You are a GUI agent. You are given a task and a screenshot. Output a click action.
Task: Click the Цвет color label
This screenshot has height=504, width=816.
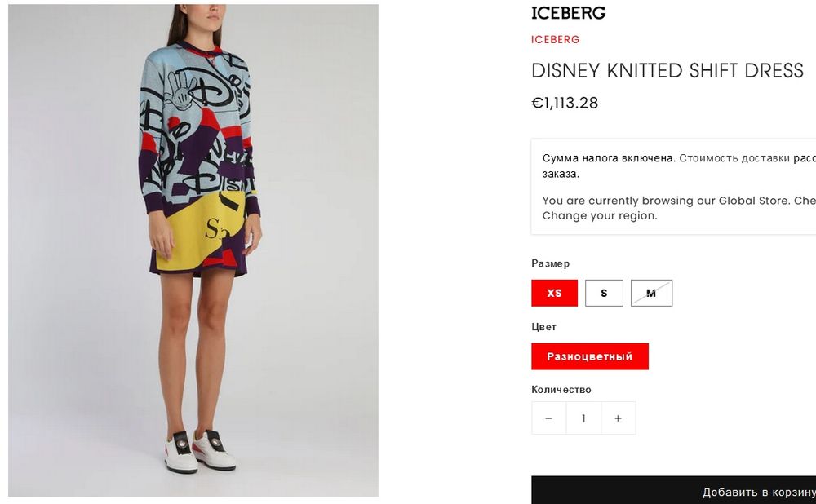[x=543, y=327]
